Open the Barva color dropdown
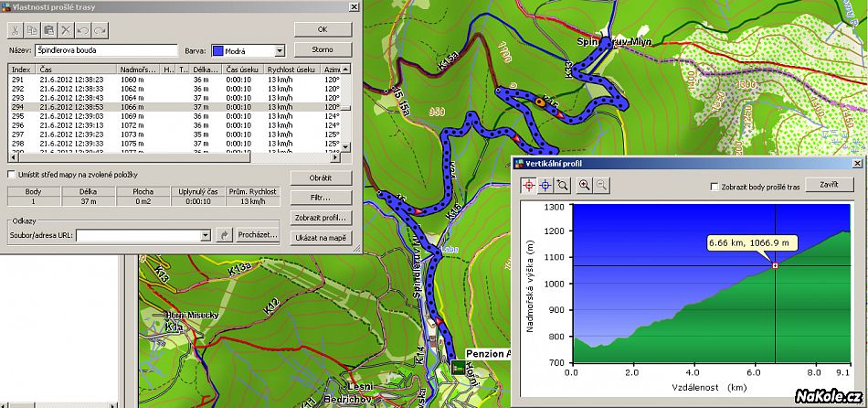868x408 pixels. (x=280, y=51)
